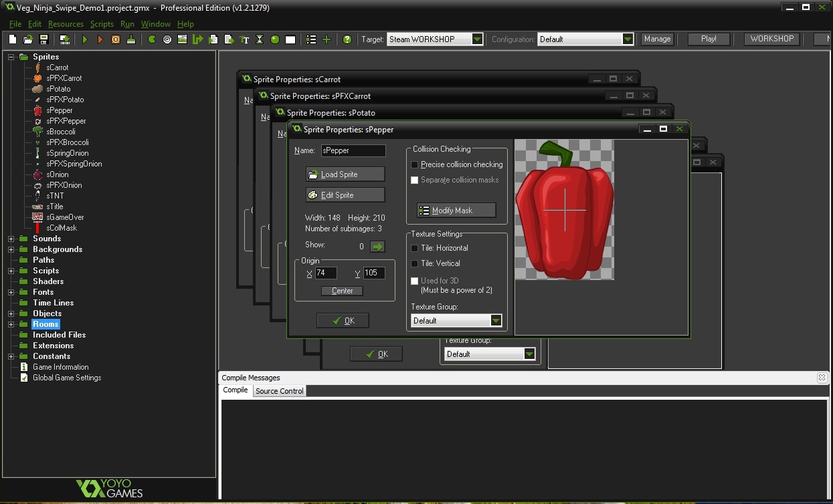833x504 pixels.
Task: Open the Resources menu
Action: 66,24
